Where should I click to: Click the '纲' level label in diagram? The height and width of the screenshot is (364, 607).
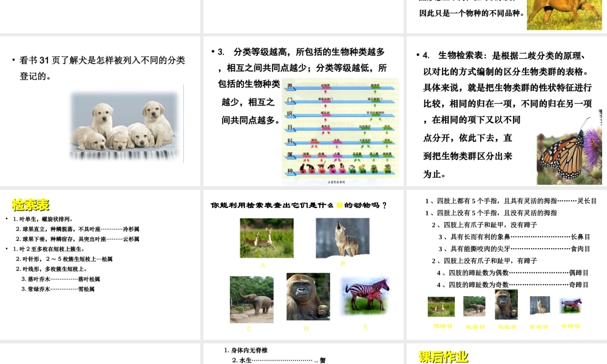[290, 113]
